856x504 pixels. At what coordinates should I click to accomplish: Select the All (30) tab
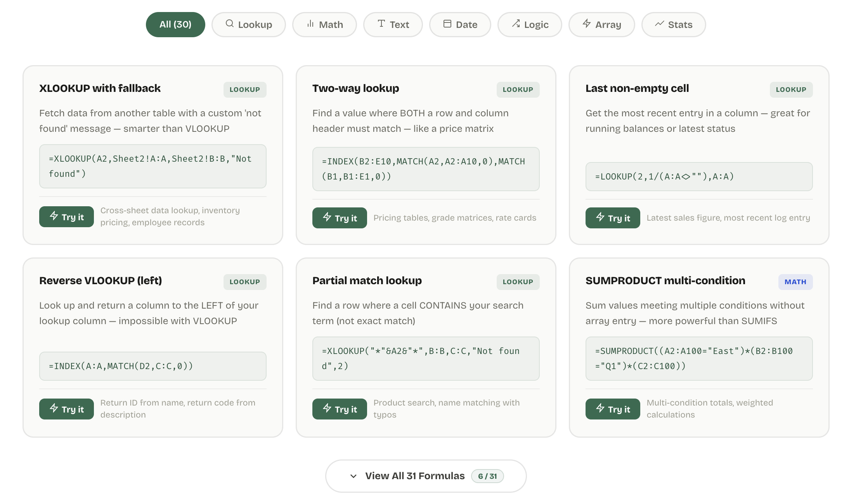175,24
